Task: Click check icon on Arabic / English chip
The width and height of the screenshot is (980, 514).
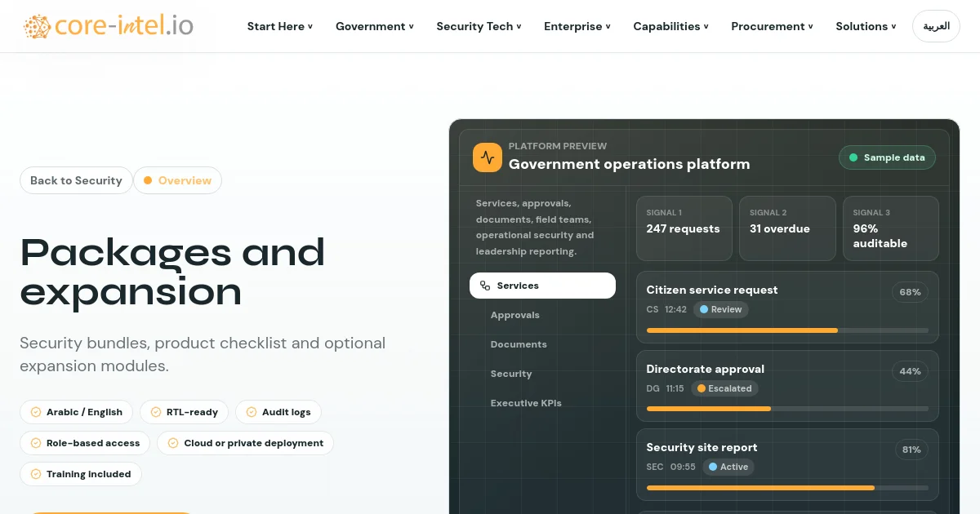Action: 36,412
